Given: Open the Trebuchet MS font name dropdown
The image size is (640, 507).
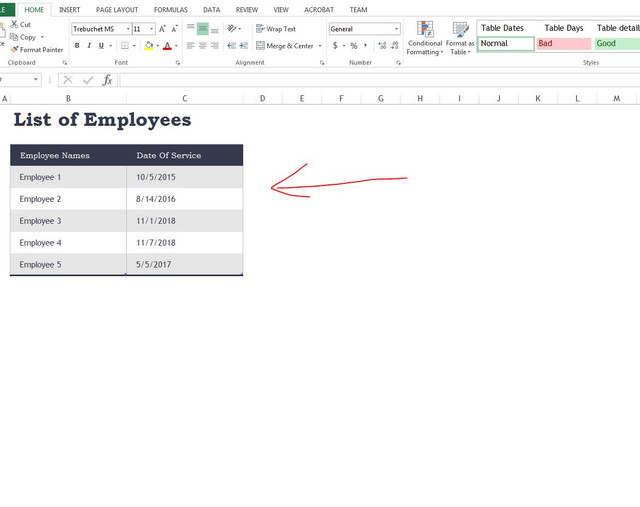Looking at the screenshot, I should pos(128,29).
